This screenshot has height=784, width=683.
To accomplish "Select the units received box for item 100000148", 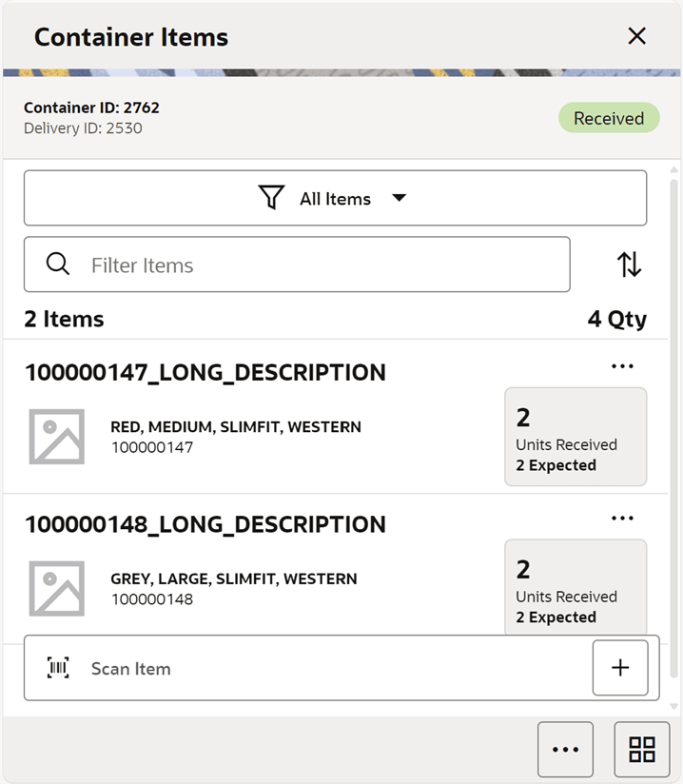I will (576, 586).
